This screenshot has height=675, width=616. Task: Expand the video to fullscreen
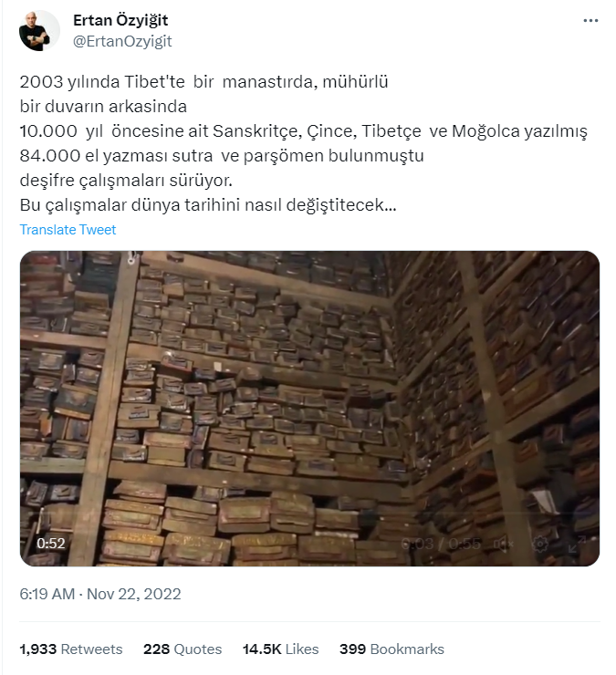(x=577, y=545)
